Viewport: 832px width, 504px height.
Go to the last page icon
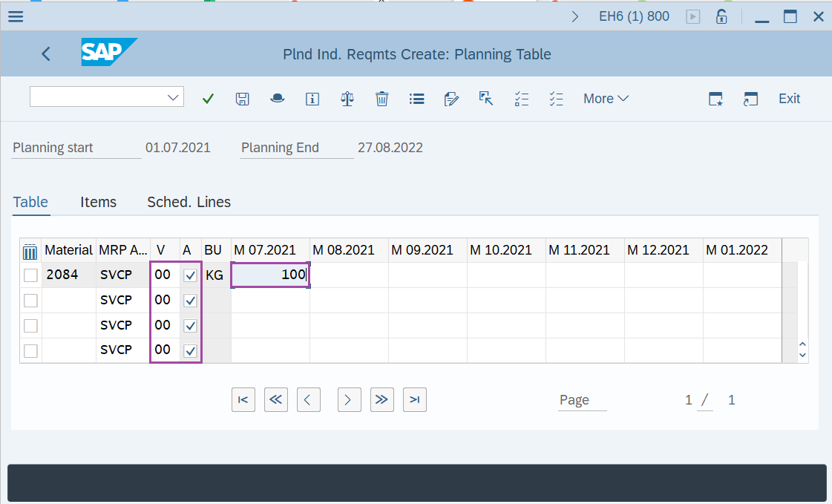pyautogui.click(x=415, y=399)
